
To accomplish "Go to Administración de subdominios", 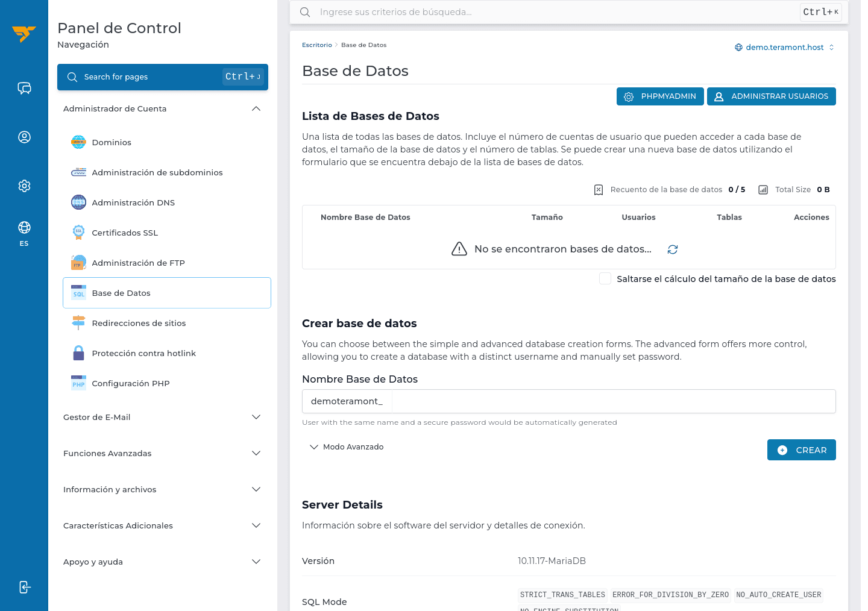I will tap(167, 172).
